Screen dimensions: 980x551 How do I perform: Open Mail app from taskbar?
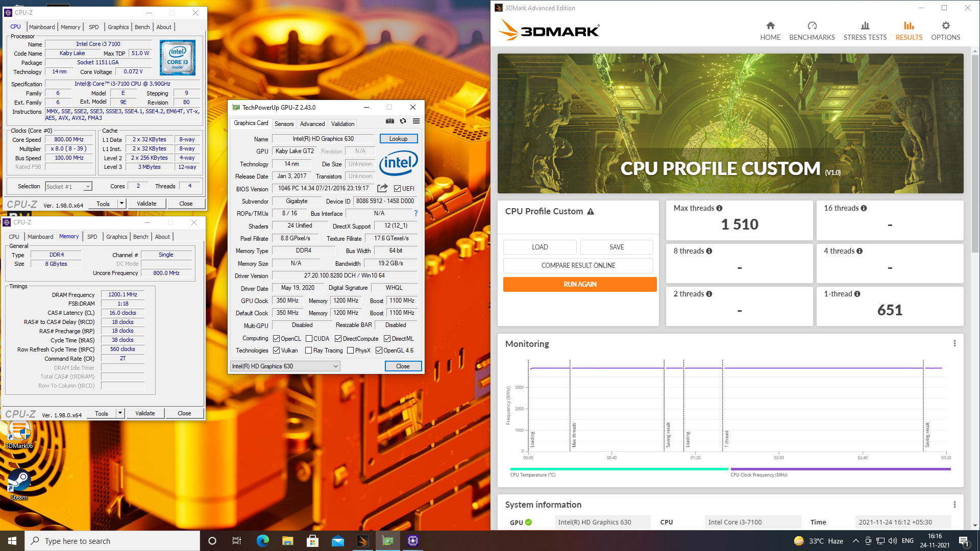(x=338, y=541)
